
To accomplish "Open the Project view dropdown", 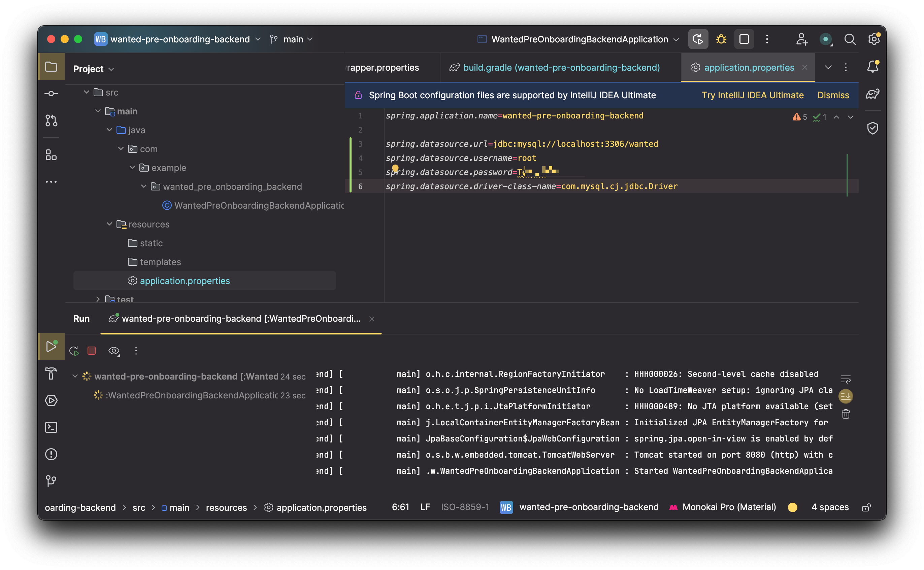I will pos(94,69).
